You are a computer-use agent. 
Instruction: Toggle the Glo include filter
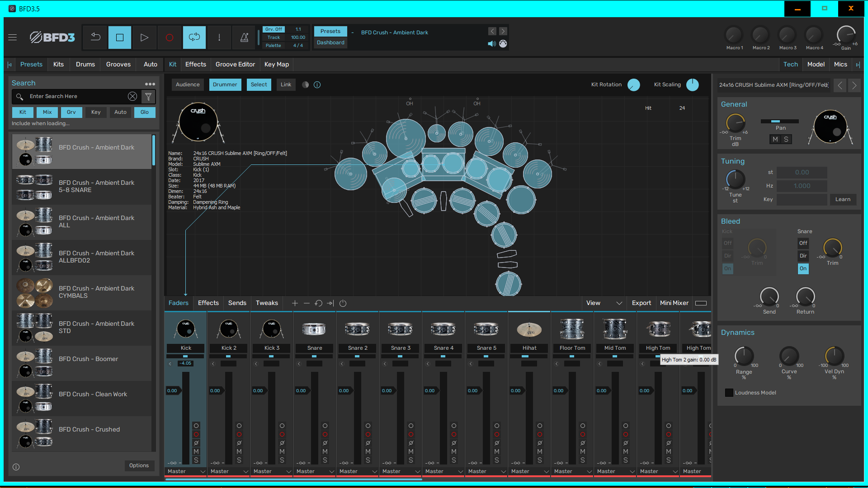[x=145, y=112]
